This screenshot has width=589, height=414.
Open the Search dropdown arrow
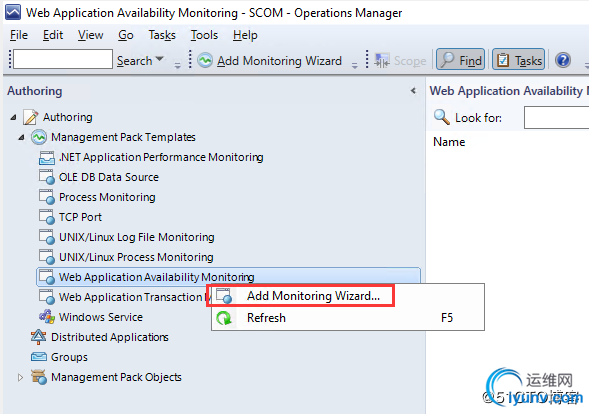coord(160,59)
